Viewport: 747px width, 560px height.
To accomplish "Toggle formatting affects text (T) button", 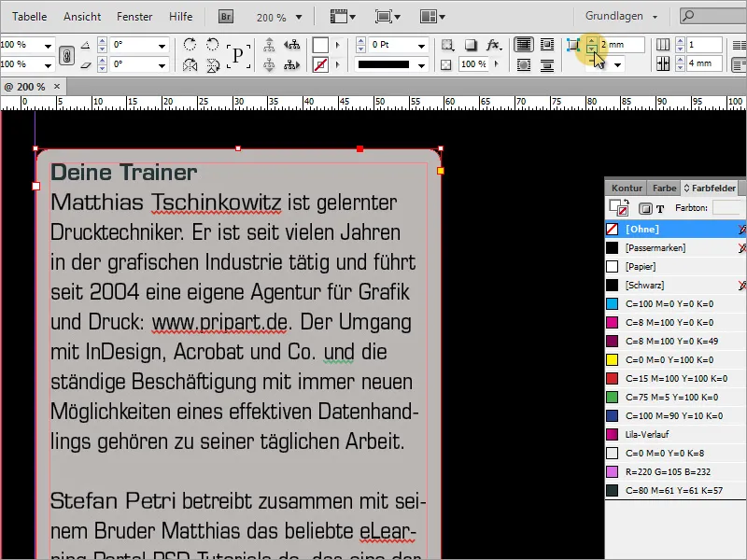I will click(660, 208).
